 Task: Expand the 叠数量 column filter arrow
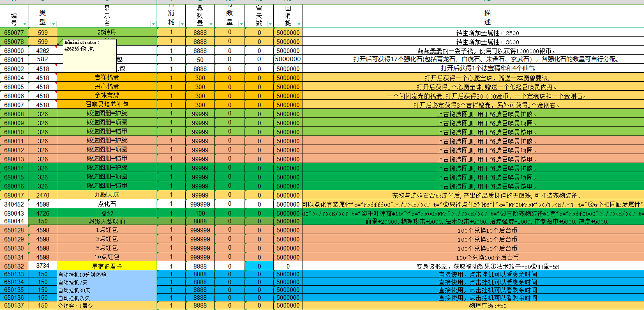coord(211,24)
